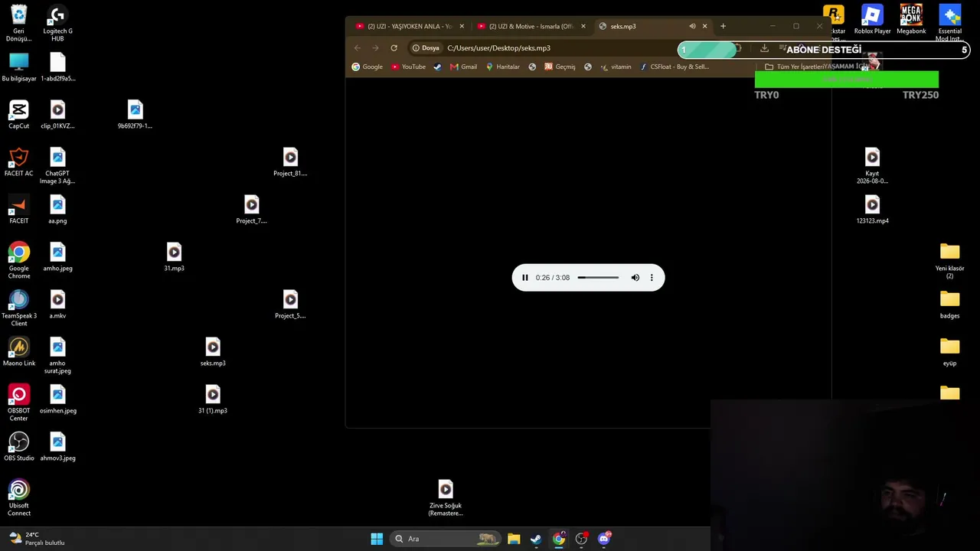Open the CSFloat - Buy & Sell bookmark
The image size is (980, 551).
(675, 67)
